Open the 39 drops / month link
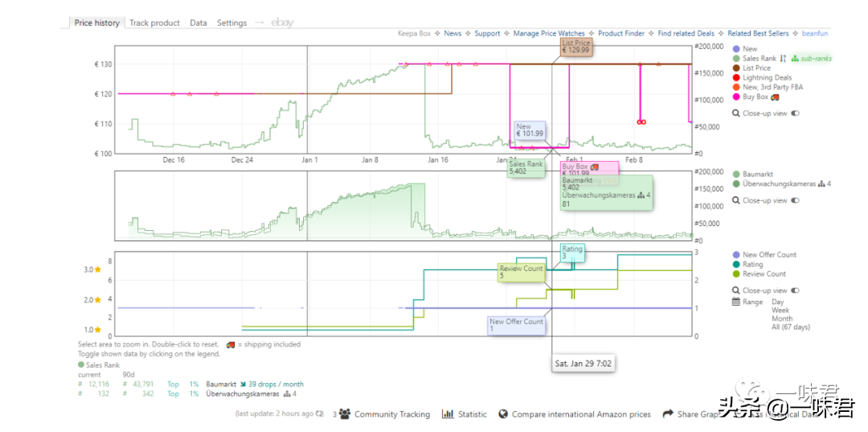868x432 pixels. pos(276,384)
